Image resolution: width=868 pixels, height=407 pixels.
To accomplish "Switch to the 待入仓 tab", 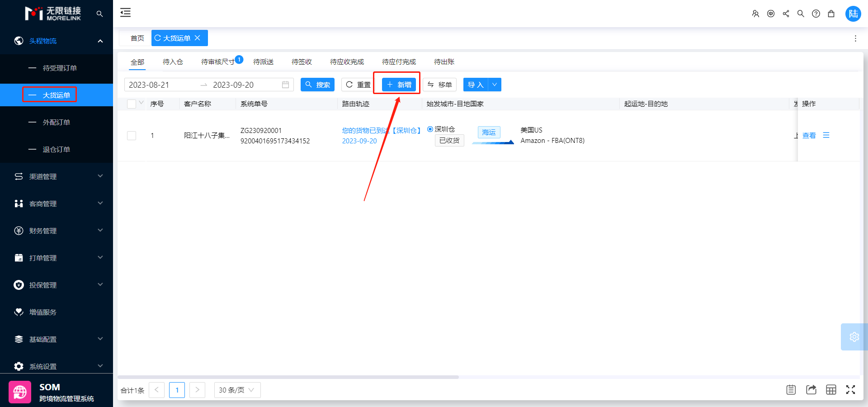I will click(x=173, y=62).
